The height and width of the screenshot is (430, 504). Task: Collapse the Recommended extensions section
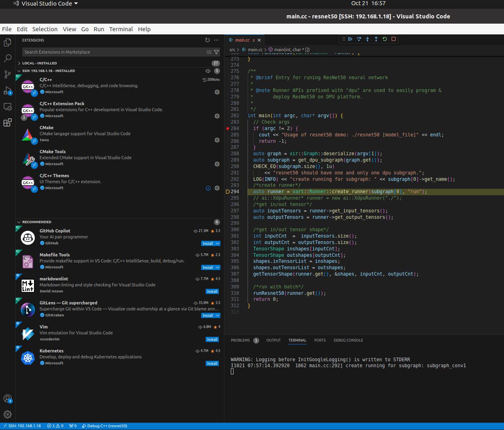tap(36, 222)
